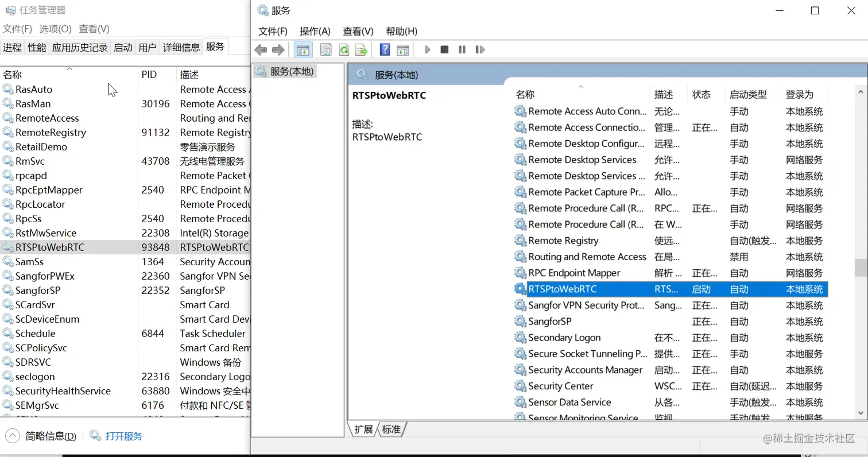The image size is (868, 457).
Task: Open 帮助(H) menu in Services window
Action: point(402,31)
